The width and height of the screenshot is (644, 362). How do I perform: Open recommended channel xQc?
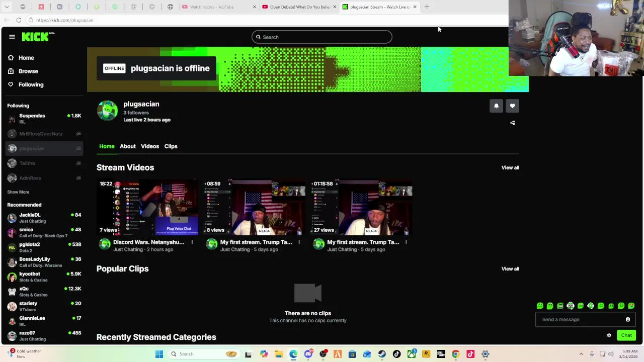coord(44,292)
